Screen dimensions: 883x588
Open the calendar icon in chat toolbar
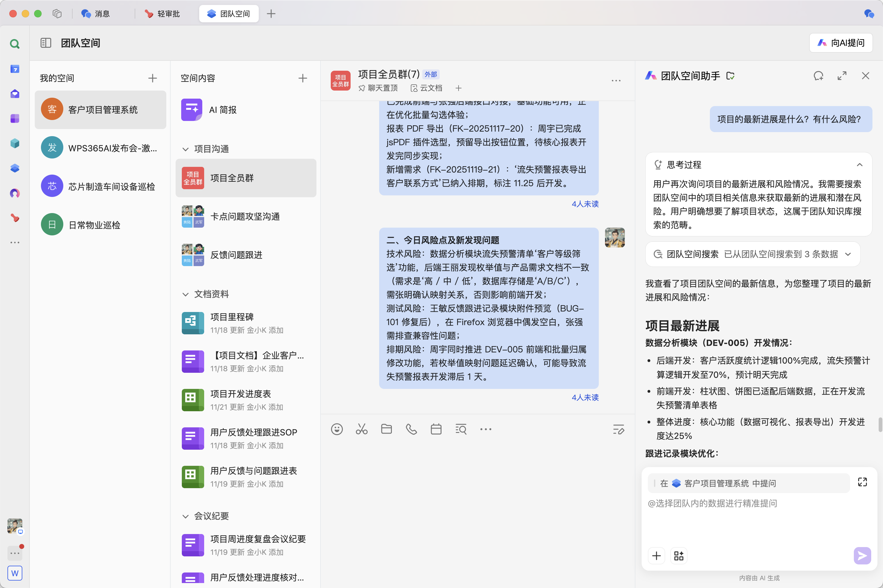click(436, 429)
